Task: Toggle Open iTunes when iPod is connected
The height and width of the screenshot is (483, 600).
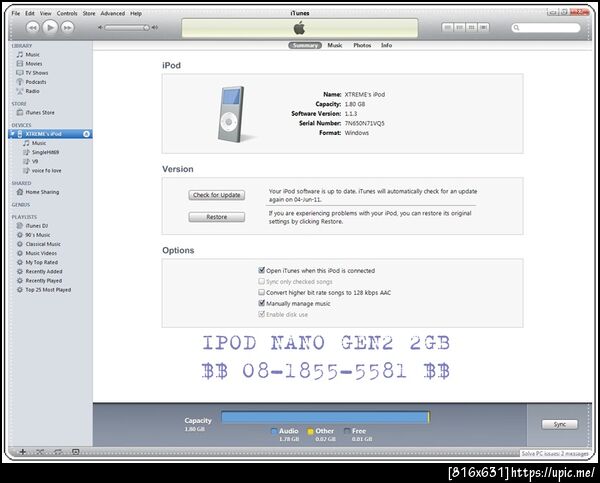Action: coord(262,270)
